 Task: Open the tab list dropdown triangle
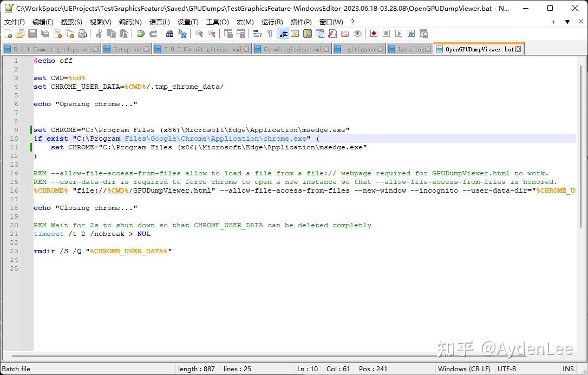pyautogui.click(x=567, y=22)
